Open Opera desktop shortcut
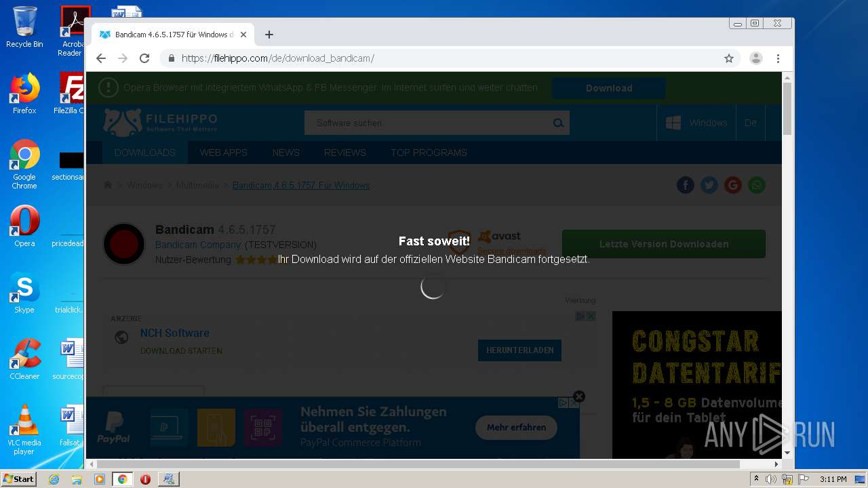Screen dimensions: 868x488 coord(24,226)
